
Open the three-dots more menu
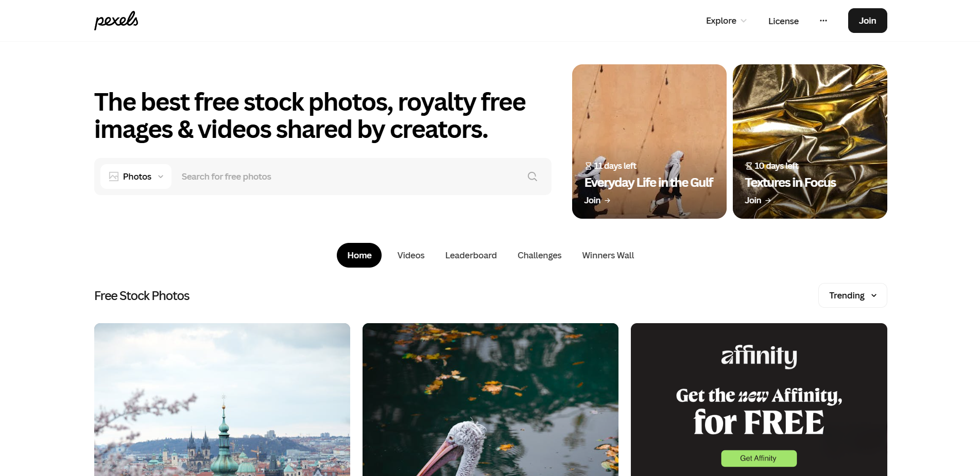823,21
